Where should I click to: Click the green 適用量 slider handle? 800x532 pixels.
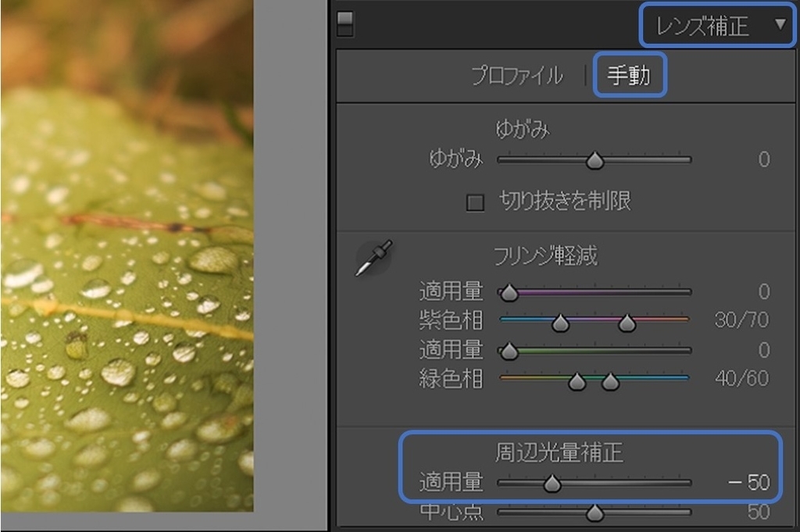[509, 352]
